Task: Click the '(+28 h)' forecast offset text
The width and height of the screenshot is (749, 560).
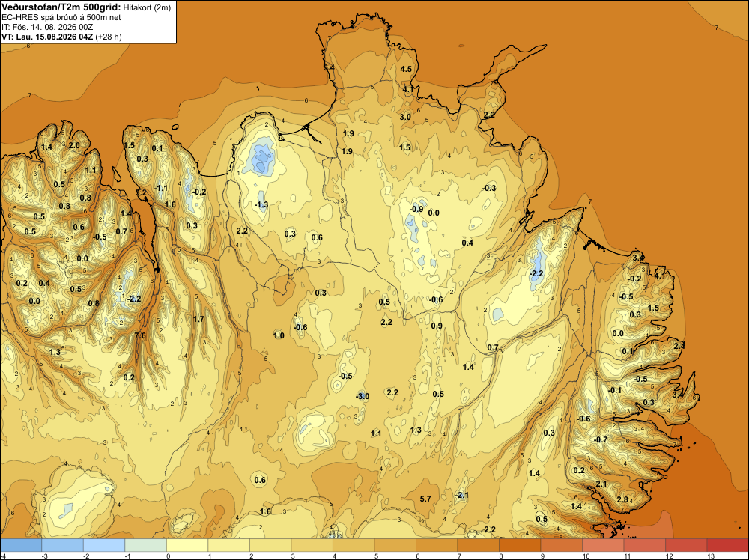Action: (109, 37)
